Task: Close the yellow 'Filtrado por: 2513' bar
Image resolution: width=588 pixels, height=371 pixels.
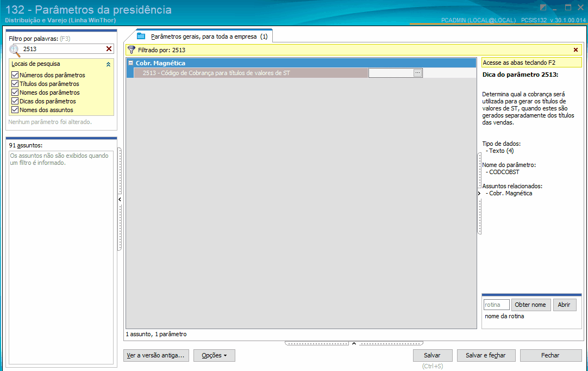Action: tap(576, 50)
